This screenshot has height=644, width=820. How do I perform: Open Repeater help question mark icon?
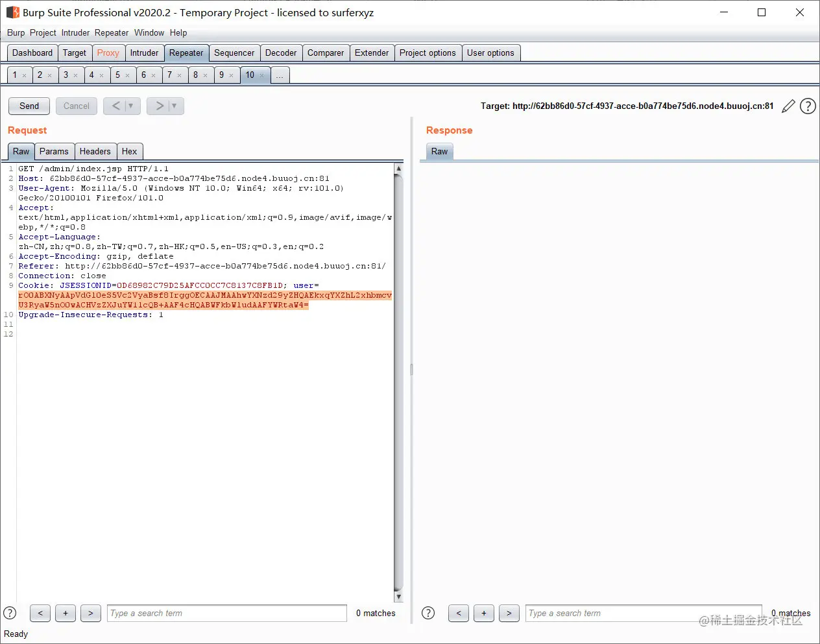point(808,106)
